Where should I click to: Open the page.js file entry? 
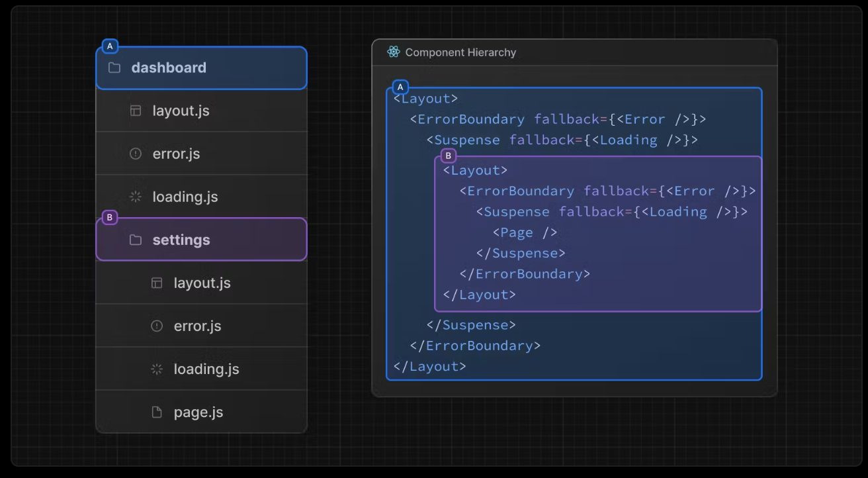tap(198, 412)
